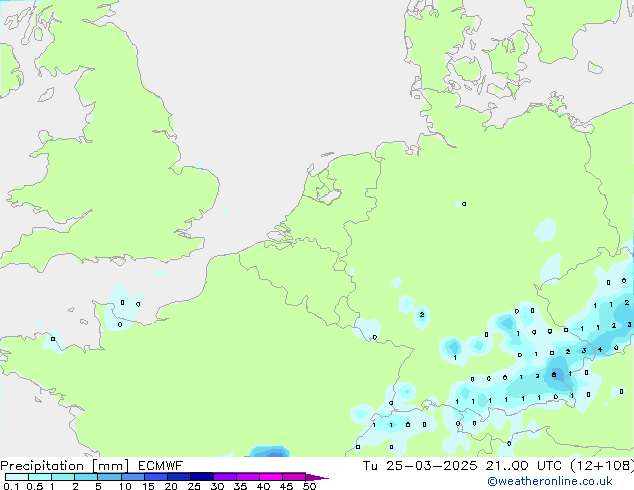This screenshot has width=634, height=490.
Task: Click the 45–50 mm legend color swatch
Action: (294, 477)
